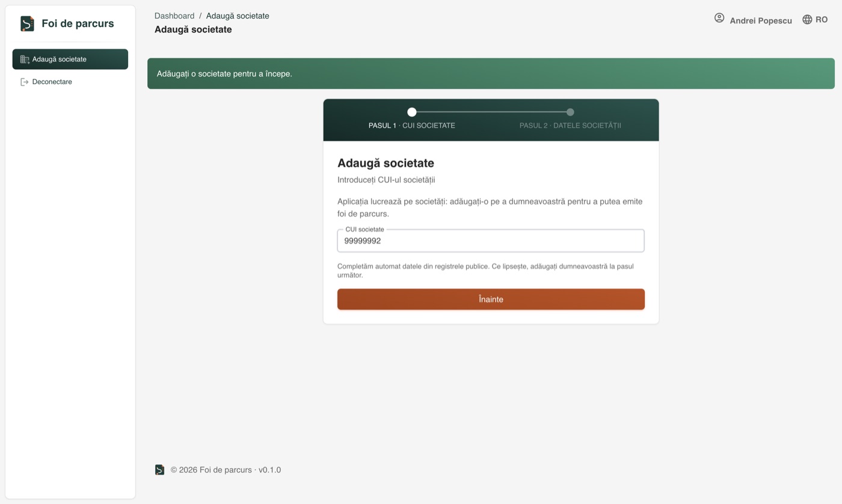Click the paragraph Aplicația lucrează pe societăți
The image size is (842, 504).
490,207
